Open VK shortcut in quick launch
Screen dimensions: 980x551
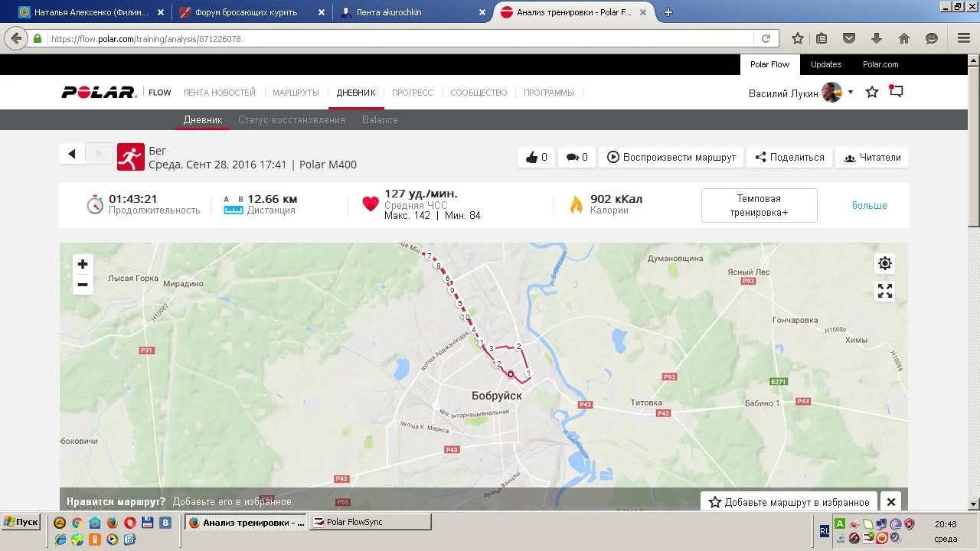point(165,523)
